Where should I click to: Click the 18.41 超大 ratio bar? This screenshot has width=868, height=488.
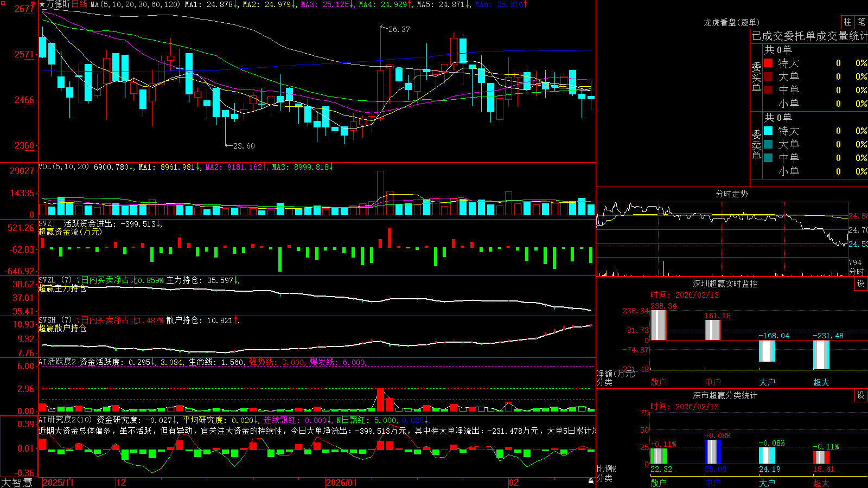click(x=821, y=458)
